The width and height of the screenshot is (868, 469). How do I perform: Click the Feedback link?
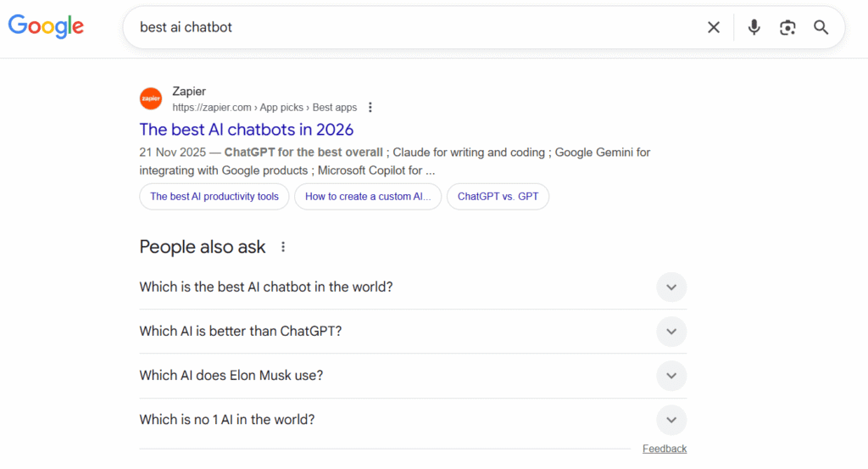point(665,449)
